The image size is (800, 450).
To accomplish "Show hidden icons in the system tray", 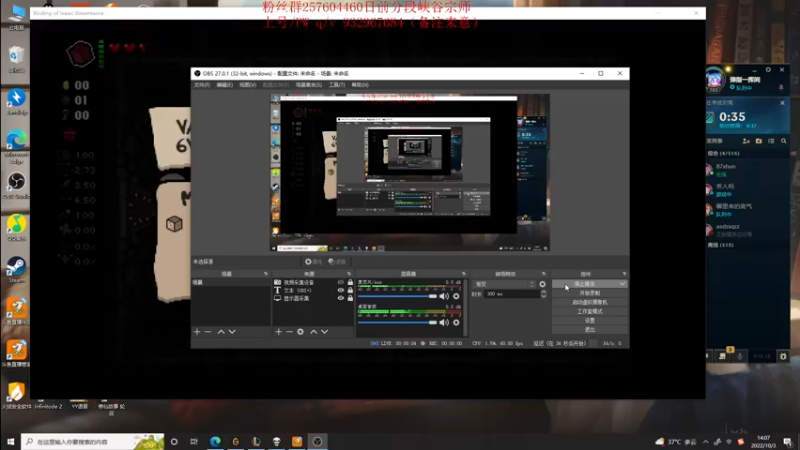I will point(706,442).
